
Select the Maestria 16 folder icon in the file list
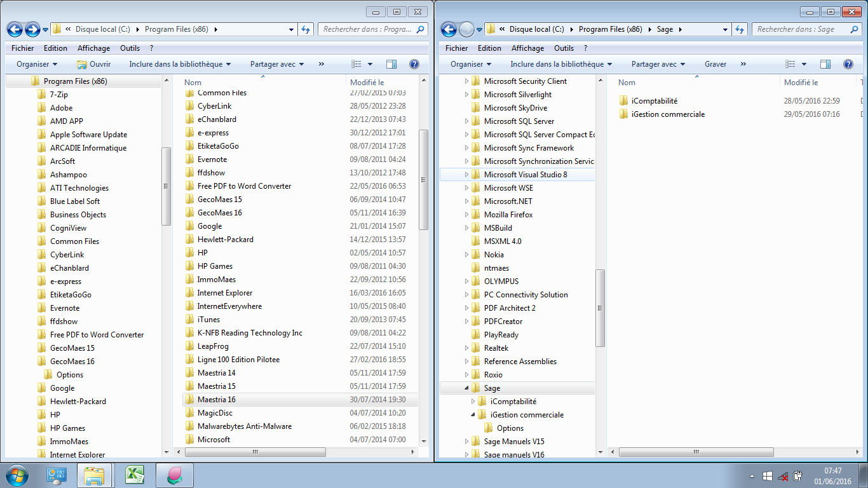coord(189,400)
